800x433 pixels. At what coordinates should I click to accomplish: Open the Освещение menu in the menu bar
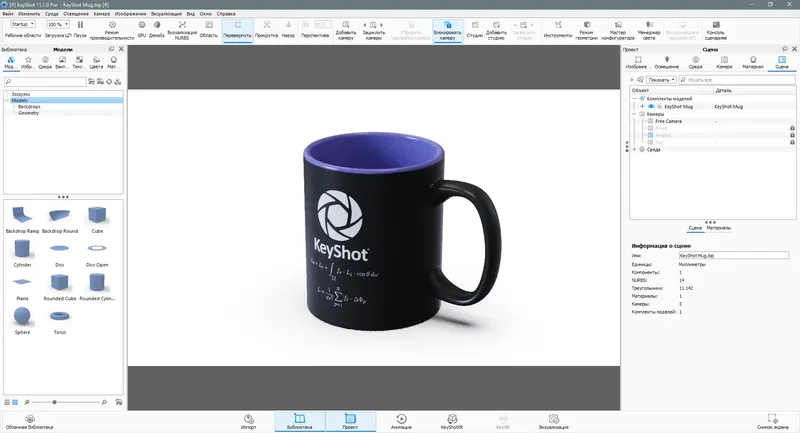click(76, 14)
